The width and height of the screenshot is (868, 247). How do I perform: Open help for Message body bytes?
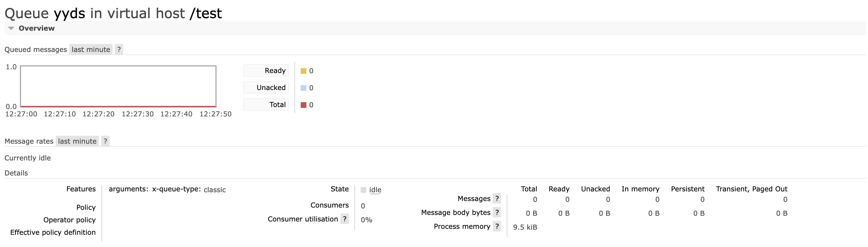click(x=497, y=212)
